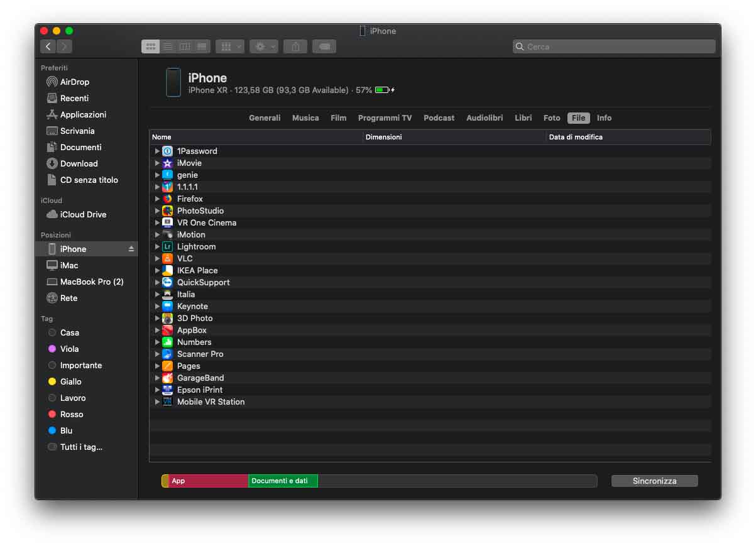Sort by Data di modifica header
The width and height of the screenshot is (756, 546).
tap(628, 137)
